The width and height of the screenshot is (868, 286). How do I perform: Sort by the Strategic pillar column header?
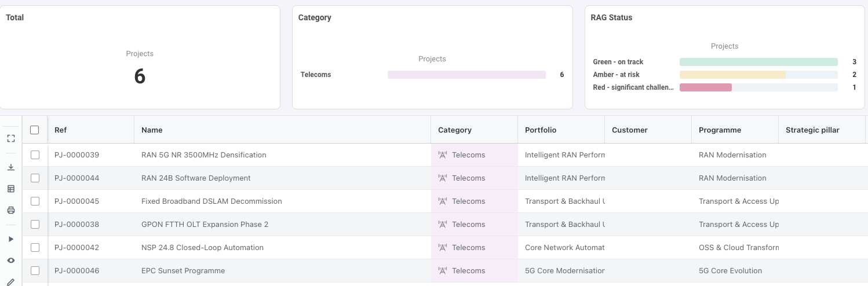[x=822, y=130]
